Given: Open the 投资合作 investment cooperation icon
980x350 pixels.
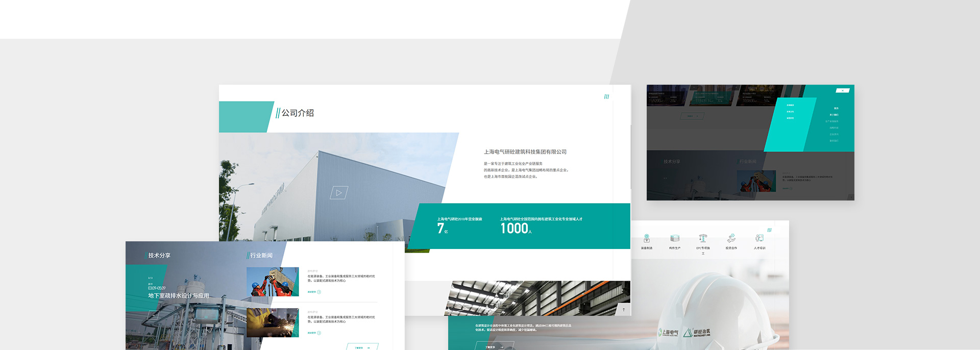Looking at the screenshot, I should click(731, 239).
